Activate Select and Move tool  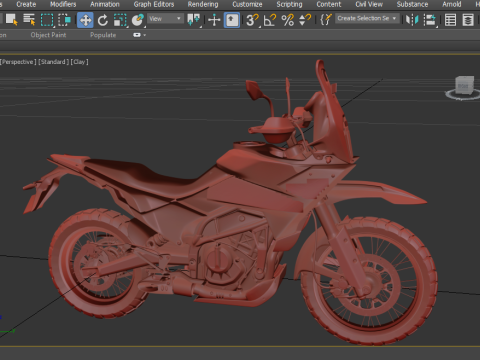point(85,20)
